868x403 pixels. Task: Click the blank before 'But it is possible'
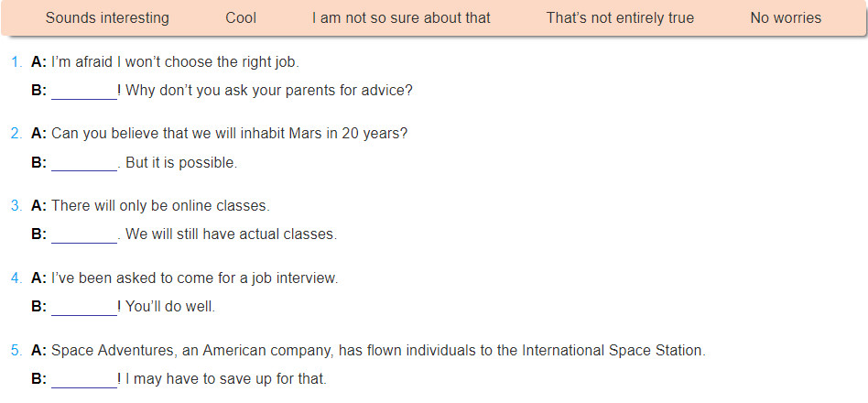point(84,163)
